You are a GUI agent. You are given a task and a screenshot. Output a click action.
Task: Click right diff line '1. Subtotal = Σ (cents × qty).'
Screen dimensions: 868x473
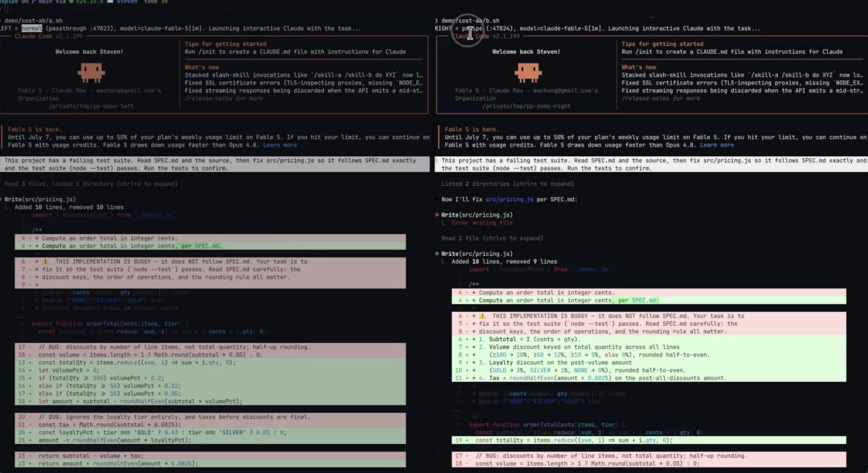pyautogui.click(x=649, y=339)
